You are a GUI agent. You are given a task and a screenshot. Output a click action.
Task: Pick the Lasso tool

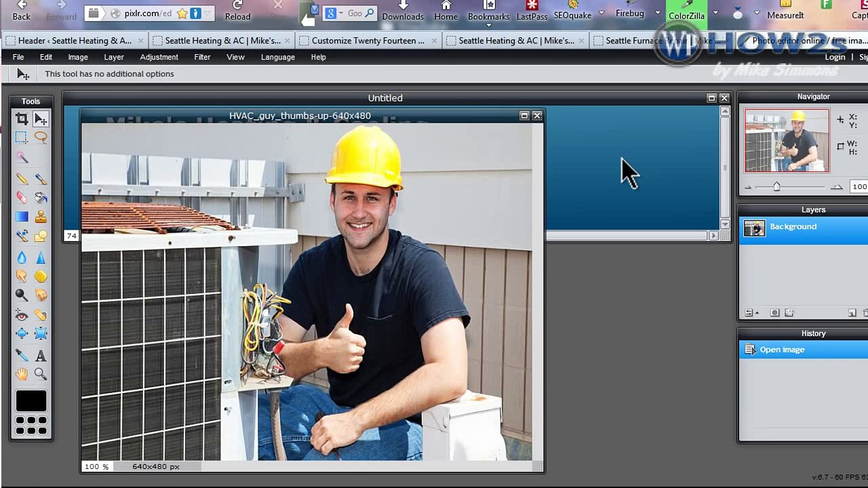[41, 138]
